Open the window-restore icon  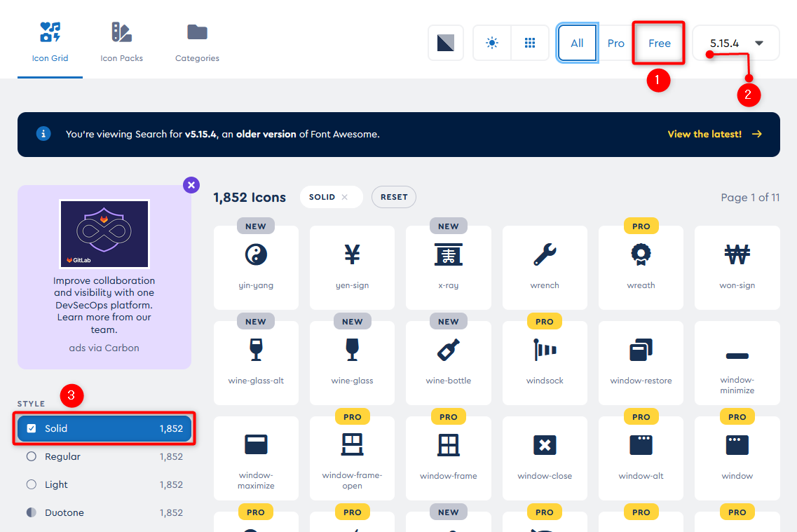point(641,363)
